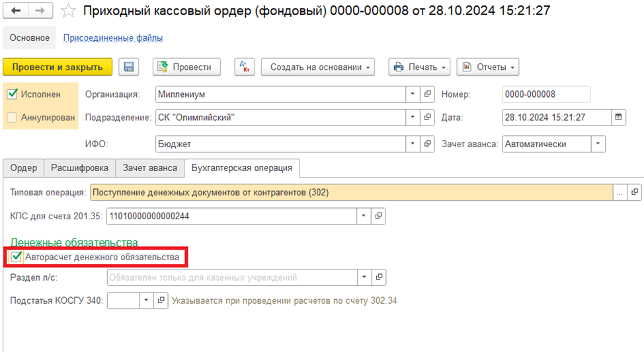
Task: Open the Присоединенные файлы link
Action: tap(113, 38)
